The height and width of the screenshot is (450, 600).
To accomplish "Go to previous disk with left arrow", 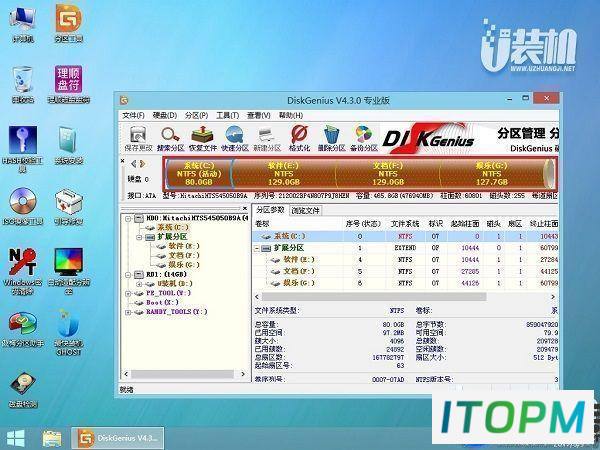I will [133, 164].
